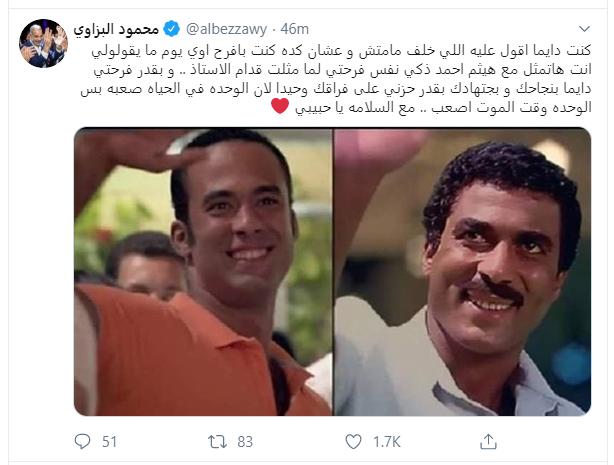View the photo of man in orange shirt
This screenshot has height=465, width=614.
tap(203, 271)
